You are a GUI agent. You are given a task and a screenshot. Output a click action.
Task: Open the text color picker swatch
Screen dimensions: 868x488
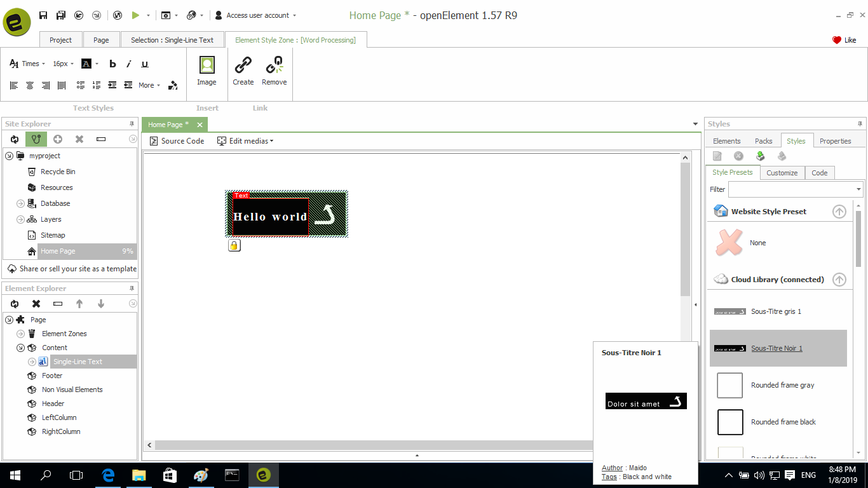86,64
